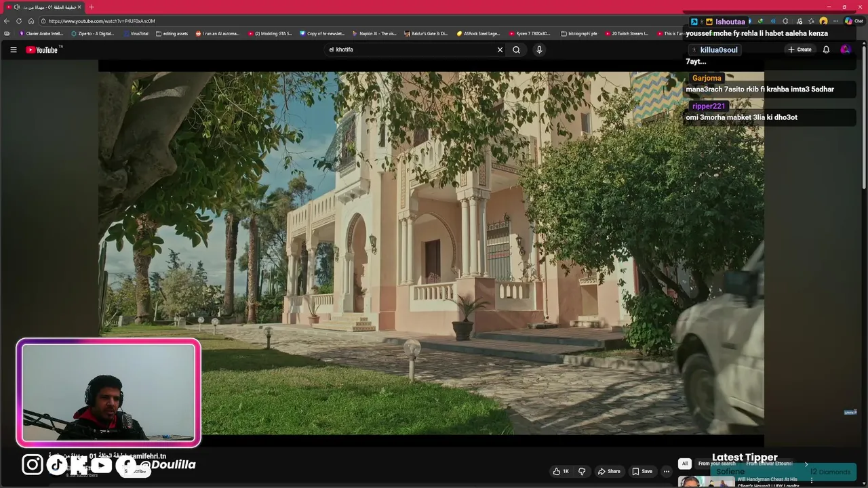This screenshot has width=868, height=488.
Task: Open the 'Will Handyman Cheat' video thumbnail
Action: (706, 482)
